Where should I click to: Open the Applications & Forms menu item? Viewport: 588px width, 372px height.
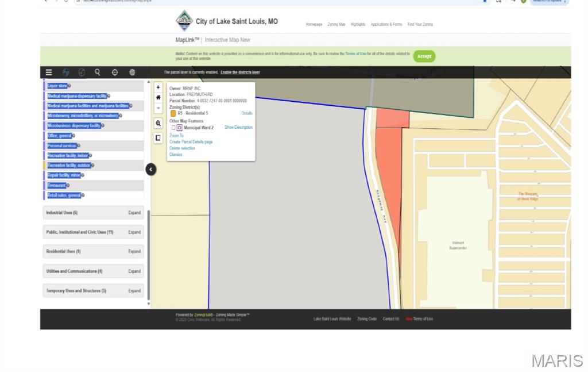[x=386, y=24]
